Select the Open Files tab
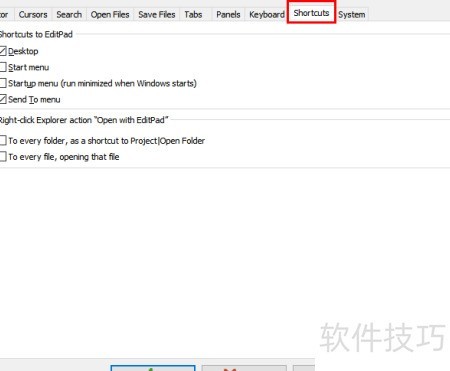The height and width of the screenshot is (371, 450). click(110, 15)
